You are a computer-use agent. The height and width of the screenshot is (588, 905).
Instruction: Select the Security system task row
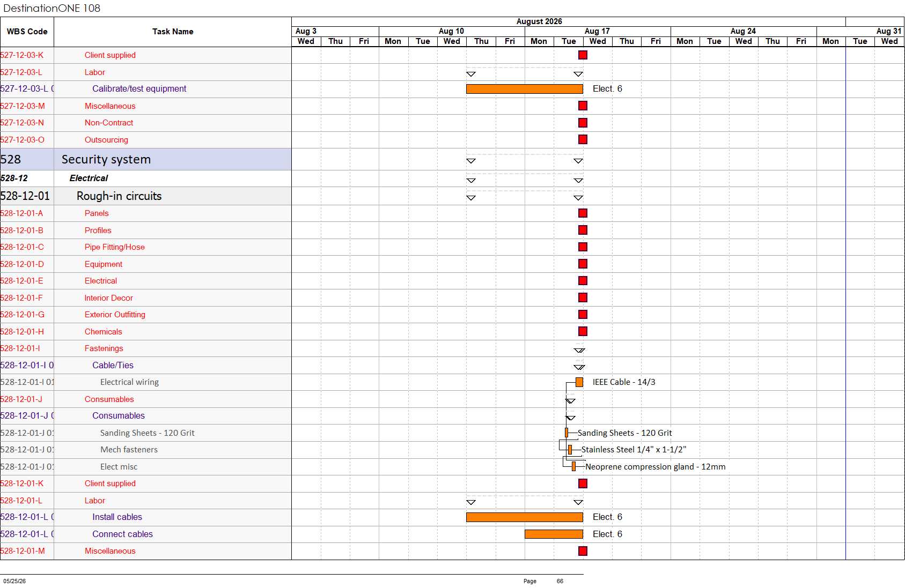tap(146, 159)
